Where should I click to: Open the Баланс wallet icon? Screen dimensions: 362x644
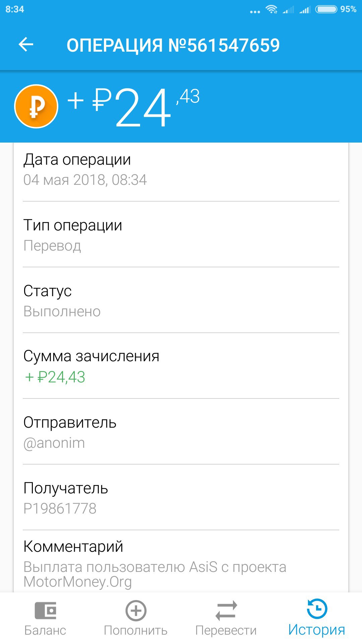coord(45,610)
